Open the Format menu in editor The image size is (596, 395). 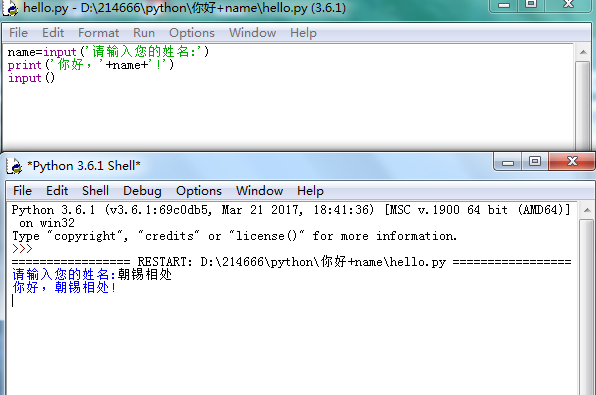coord(98,33)
